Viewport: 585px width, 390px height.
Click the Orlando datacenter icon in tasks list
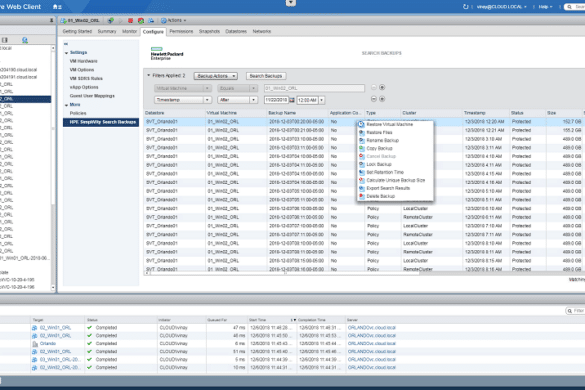pyautogui.click(x=35, y=344)
